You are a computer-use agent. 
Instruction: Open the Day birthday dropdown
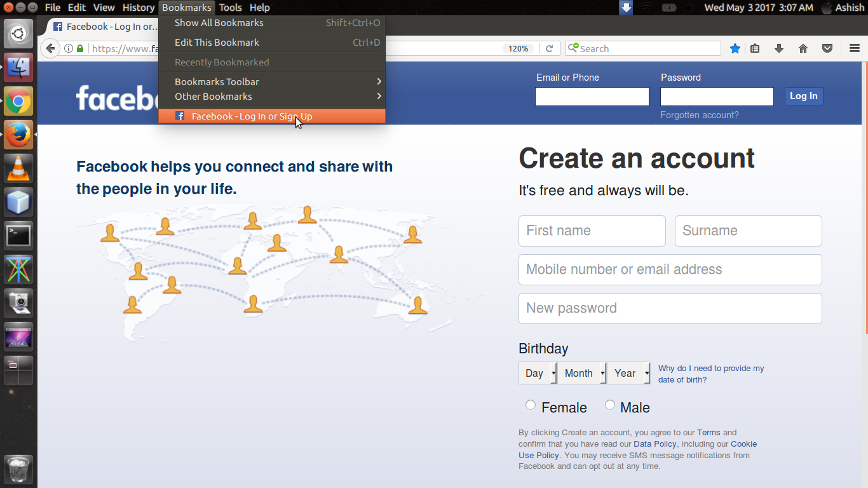(538, 373)
